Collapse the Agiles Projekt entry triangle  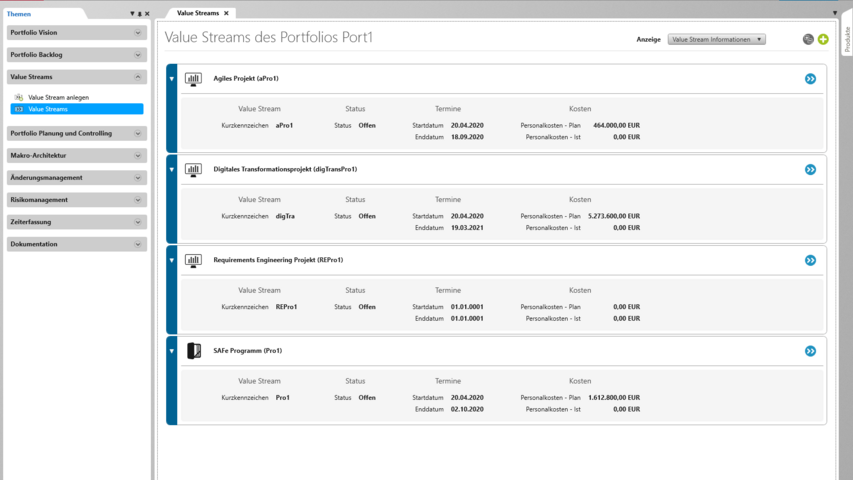[172, 79]
